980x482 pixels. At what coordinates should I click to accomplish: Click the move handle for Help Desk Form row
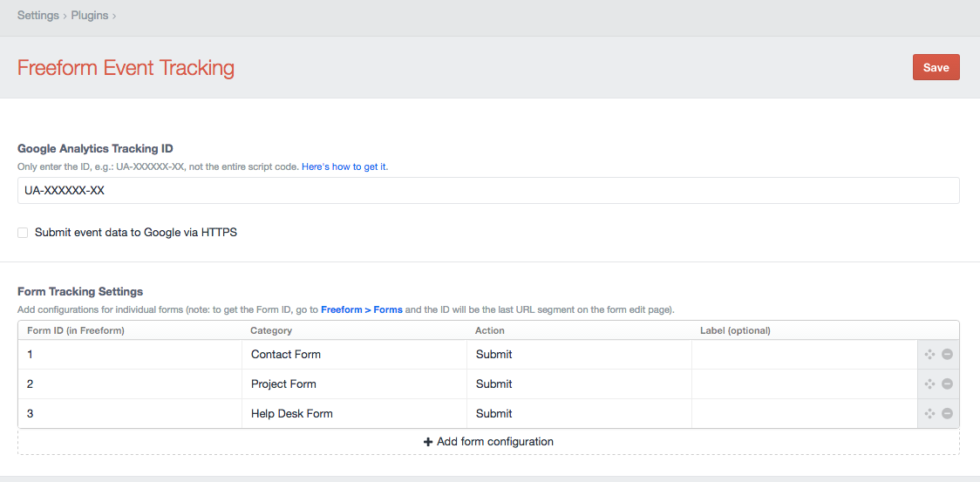pos(929,414)
